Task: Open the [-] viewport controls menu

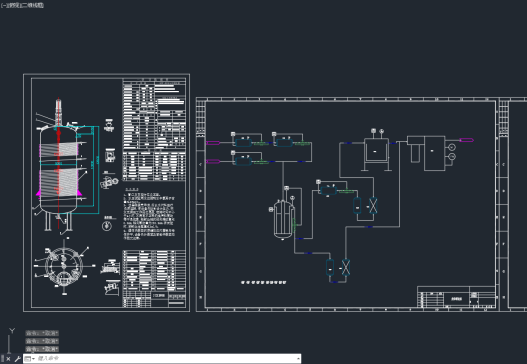Action: coord(3,5)
